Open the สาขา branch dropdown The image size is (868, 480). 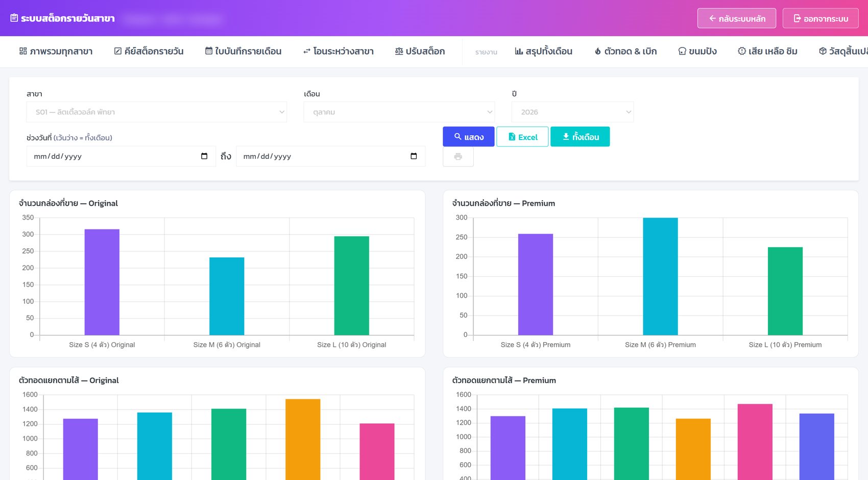[157, 112]
